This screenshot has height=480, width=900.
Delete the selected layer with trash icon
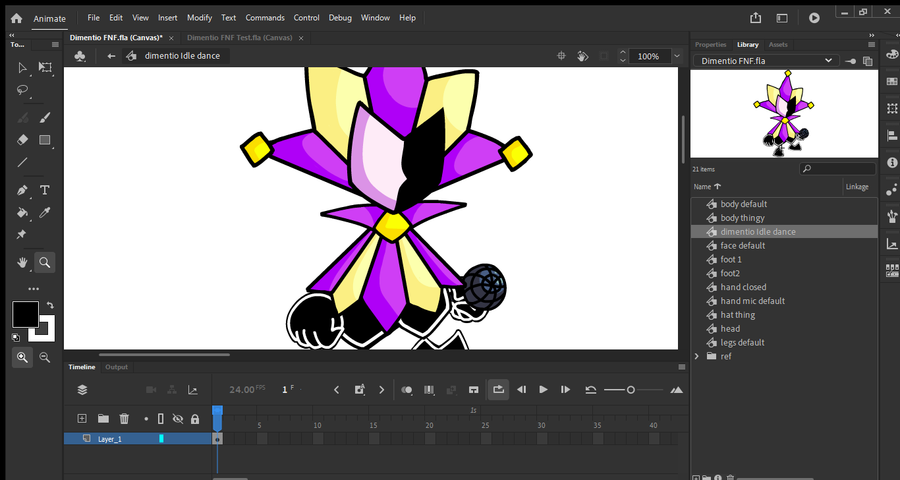124,419
